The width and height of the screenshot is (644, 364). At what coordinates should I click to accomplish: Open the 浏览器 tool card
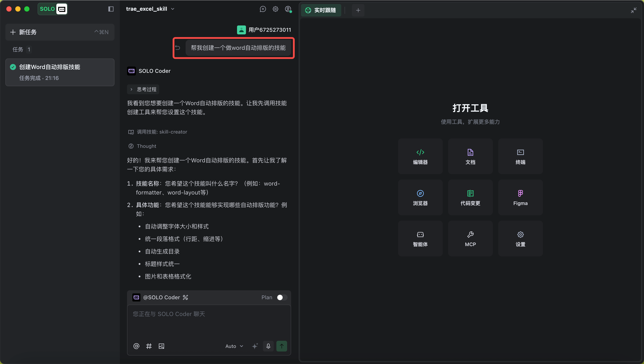(420, 197)
